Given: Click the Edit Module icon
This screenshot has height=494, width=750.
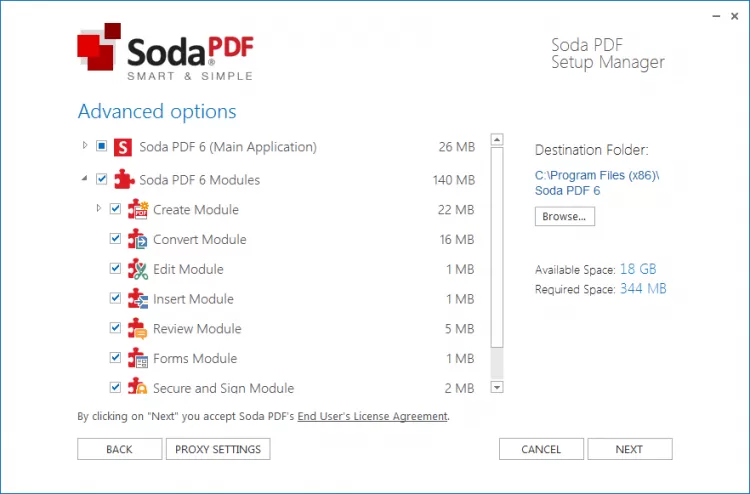Looking at the screenshot, I should pos(138,269).
